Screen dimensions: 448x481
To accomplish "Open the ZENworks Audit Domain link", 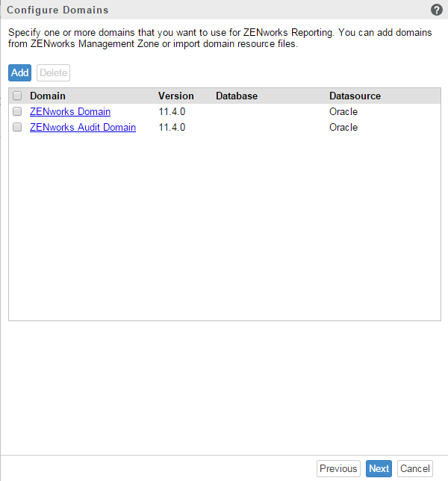I will click(83, 127).
